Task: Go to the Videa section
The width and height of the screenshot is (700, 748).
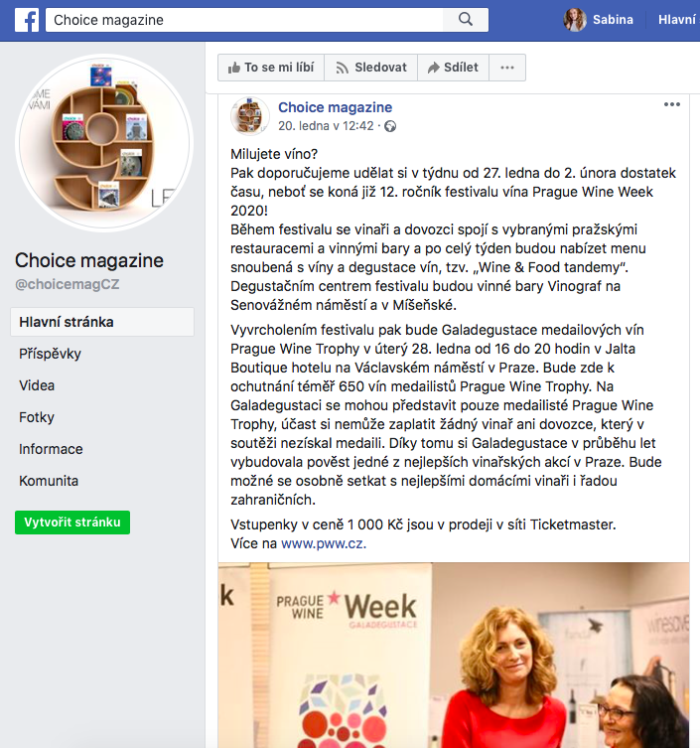Action: point(37,385)
